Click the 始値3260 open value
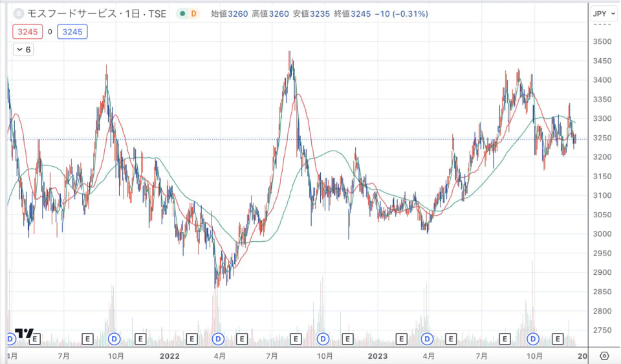621x364 pixels. coord(229,14)
